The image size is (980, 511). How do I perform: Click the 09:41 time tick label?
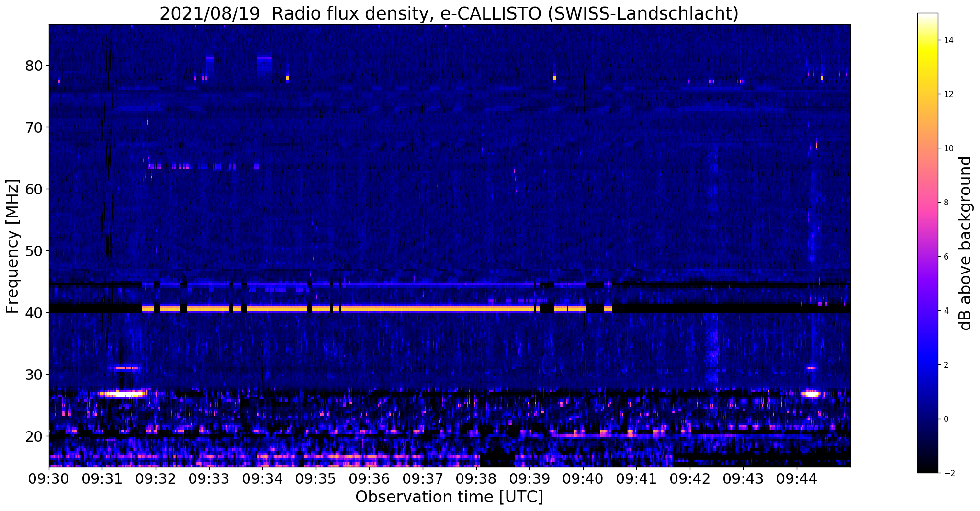coord(637,478)
